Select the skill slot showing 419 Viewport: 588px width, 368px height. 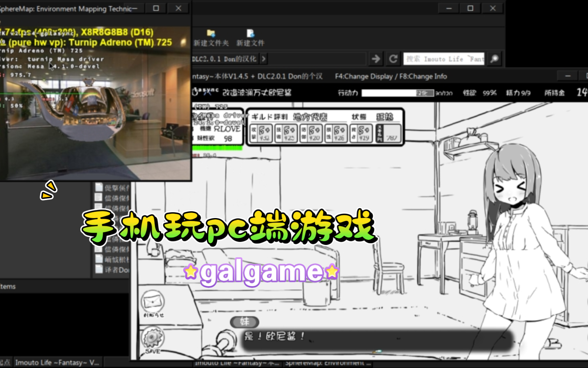click(x=361, y=133)
